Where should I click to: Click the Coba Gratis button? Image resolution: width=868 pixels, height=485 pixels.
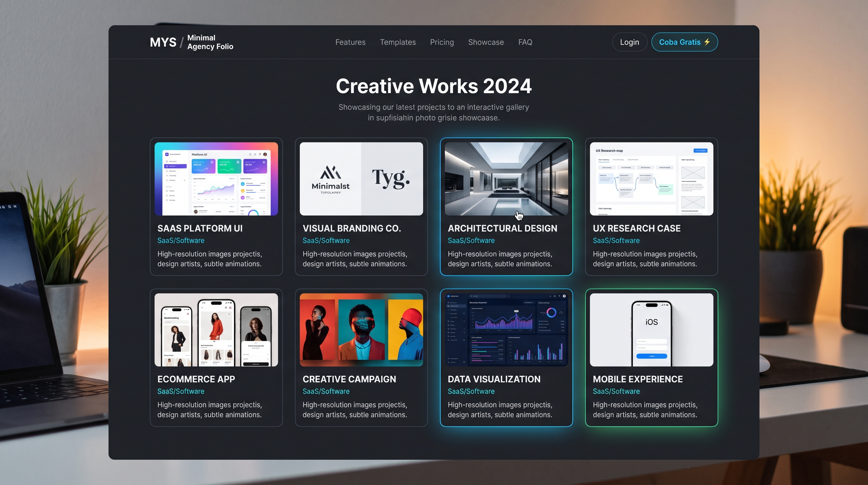click(x=684, y=42)
